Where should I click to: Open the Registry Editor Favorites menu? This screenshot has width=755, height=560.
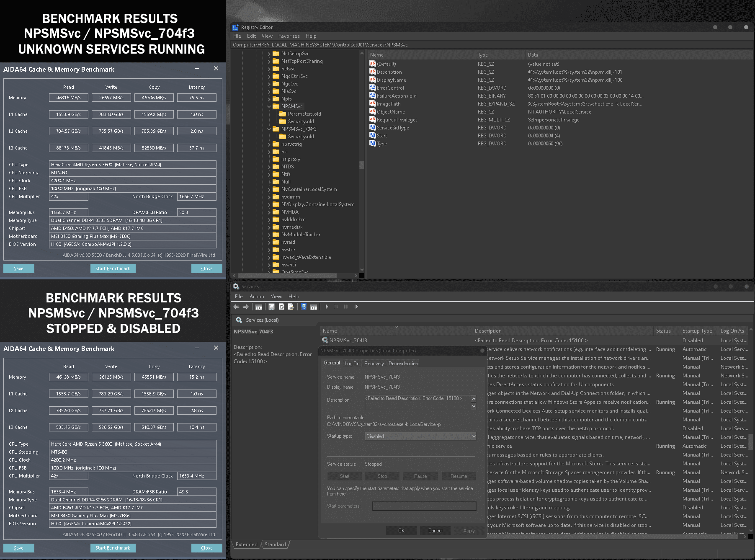click(x=289, y=36)
